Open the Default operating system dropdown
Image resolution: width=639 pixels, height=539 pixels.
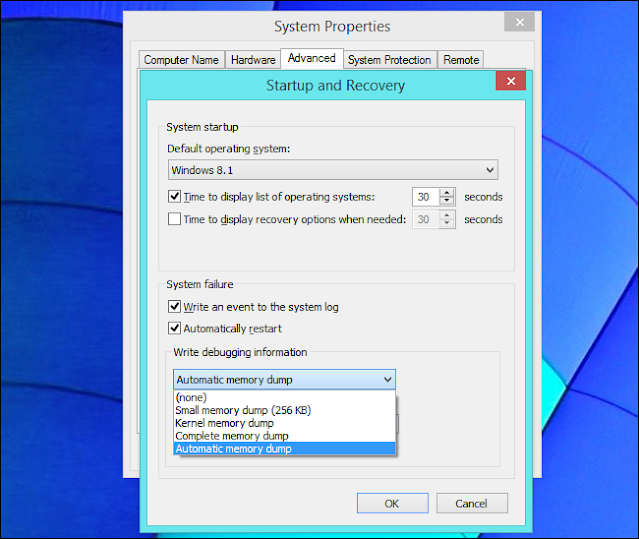point(333,170)
